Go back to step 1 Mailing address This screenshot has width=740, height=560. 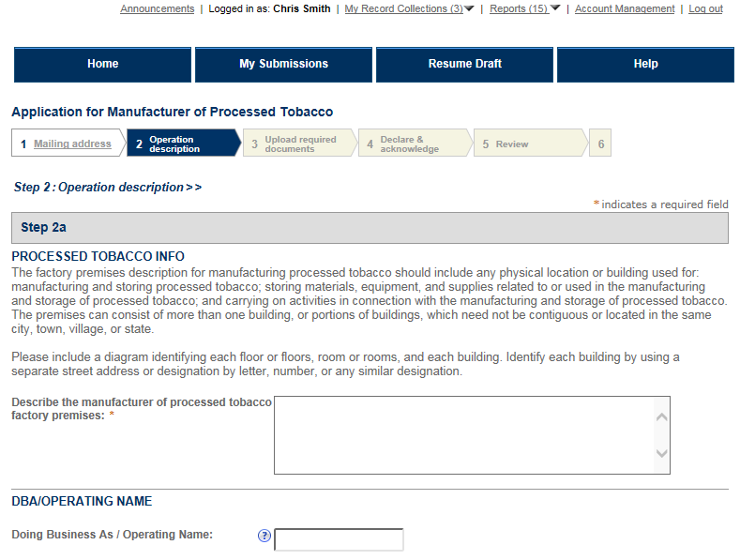71,144
